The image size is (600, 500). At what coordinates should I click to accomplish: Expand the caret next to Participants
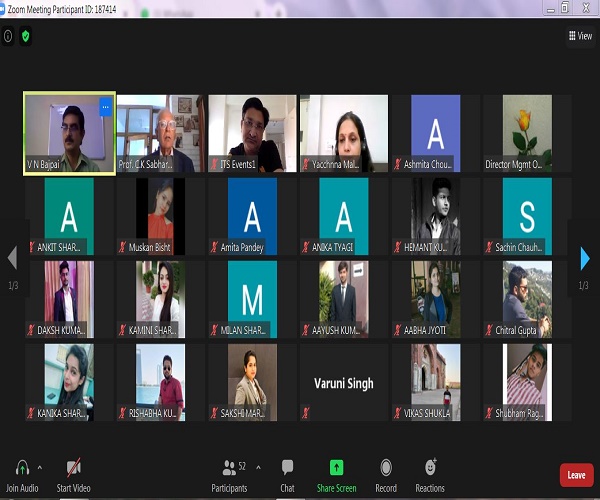pos(258,466)
